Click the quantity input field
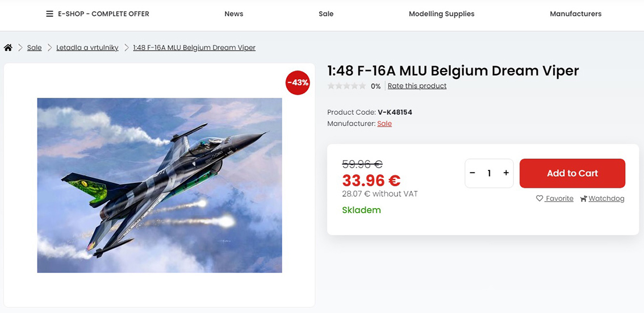 click(x=489, y=173)
